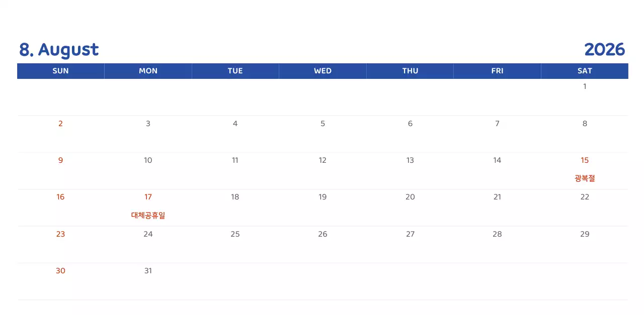Image resolution: width=644 pixels, height=315 pixels.
Task: Choose Sunday date number 2
Action: [x=60, y=124]
